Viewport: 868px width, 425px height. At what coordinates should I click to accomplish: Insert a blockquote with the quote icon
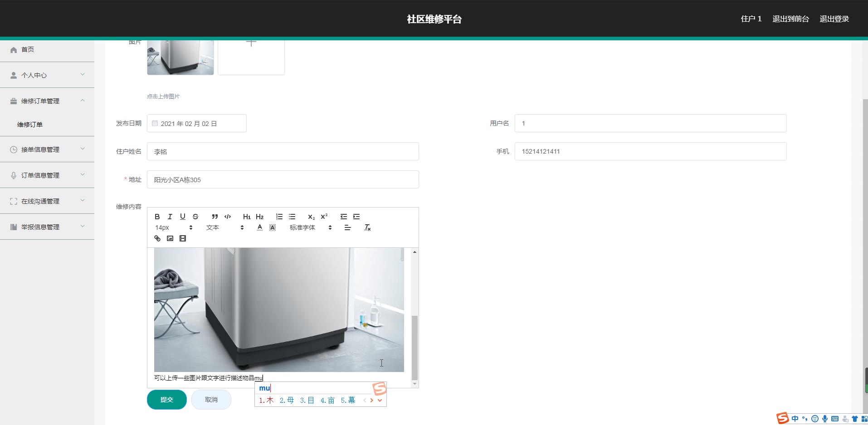(215, 217)
